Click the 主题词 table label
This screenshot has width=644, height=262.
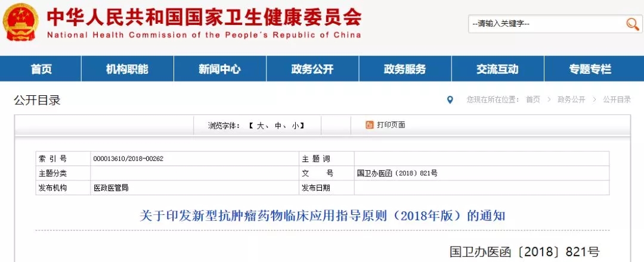(x=316, y=158)
